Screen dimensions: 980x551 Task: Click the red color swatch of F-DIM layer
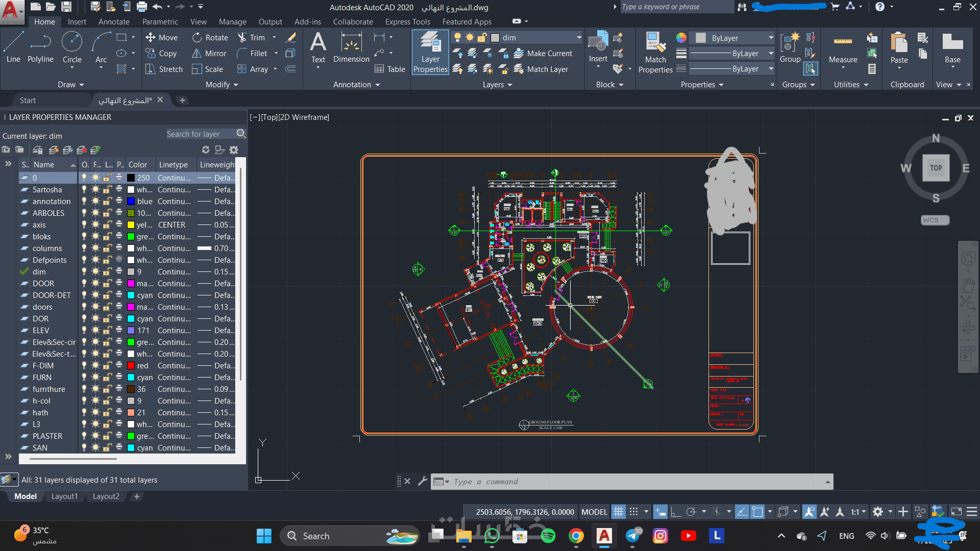pyautogui.click(x=131, y=365)
